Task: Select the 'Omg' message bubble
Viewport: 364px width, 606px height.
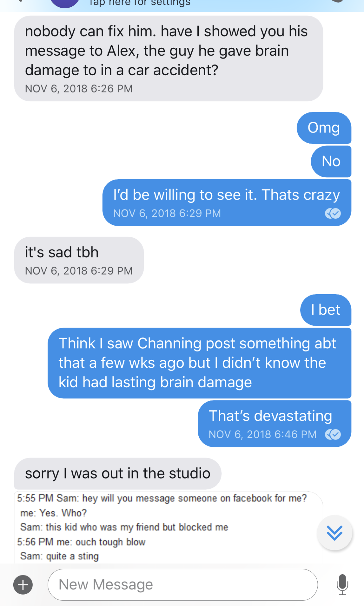Action: tap(324, 128)
